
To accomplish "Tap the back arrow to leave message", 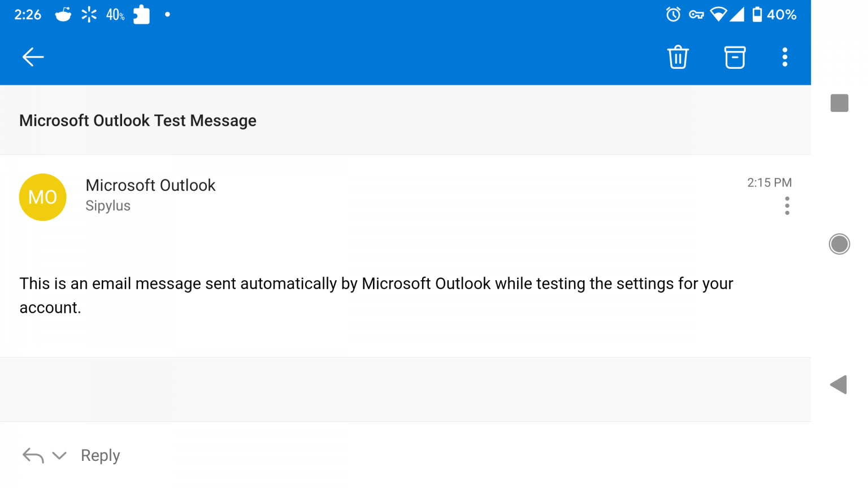I will (x=33, y=57).
